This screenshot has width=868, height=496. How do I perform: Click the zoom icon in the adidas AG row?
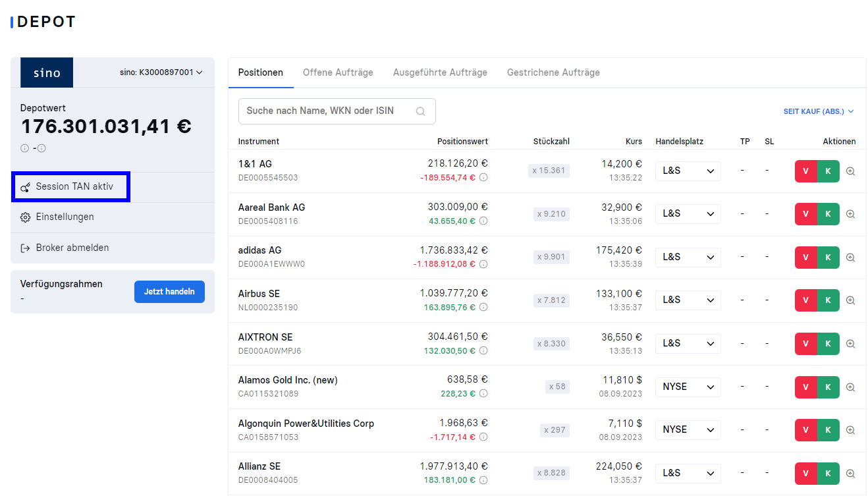(x=850, y=258)
